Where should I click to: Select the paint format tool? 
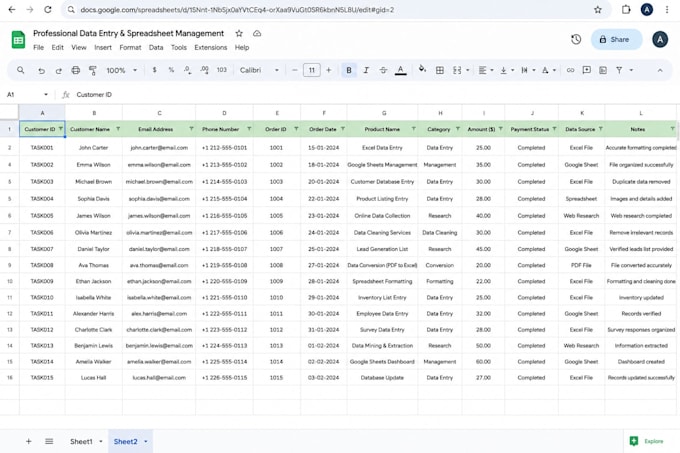(92, 70)
